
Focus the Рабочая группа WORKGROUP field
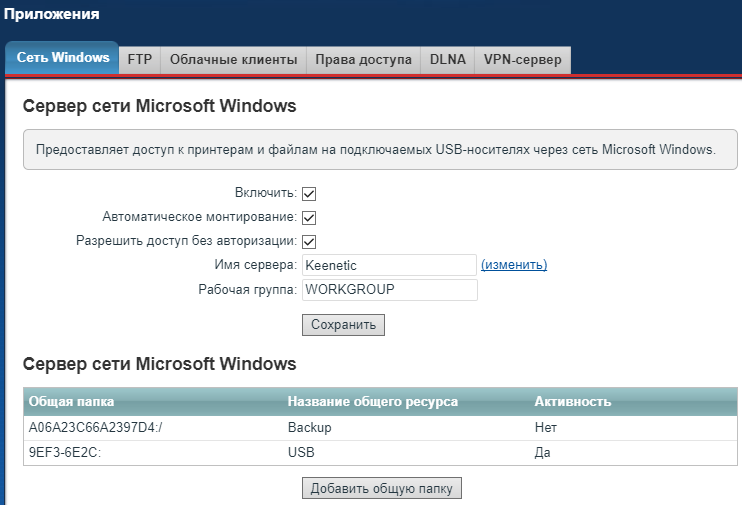tap(389, 290)
